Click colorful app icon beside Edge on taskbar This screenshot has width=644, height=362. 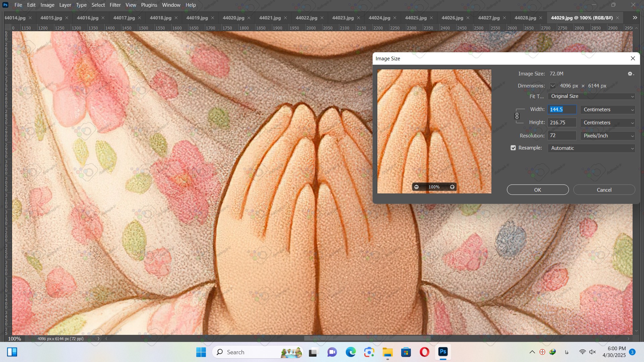[x=369, y=352]
